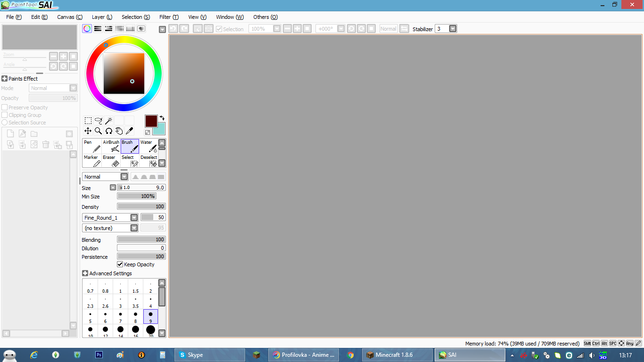
Task: Select the Water brush tool
Action: (x=149, y=146)
